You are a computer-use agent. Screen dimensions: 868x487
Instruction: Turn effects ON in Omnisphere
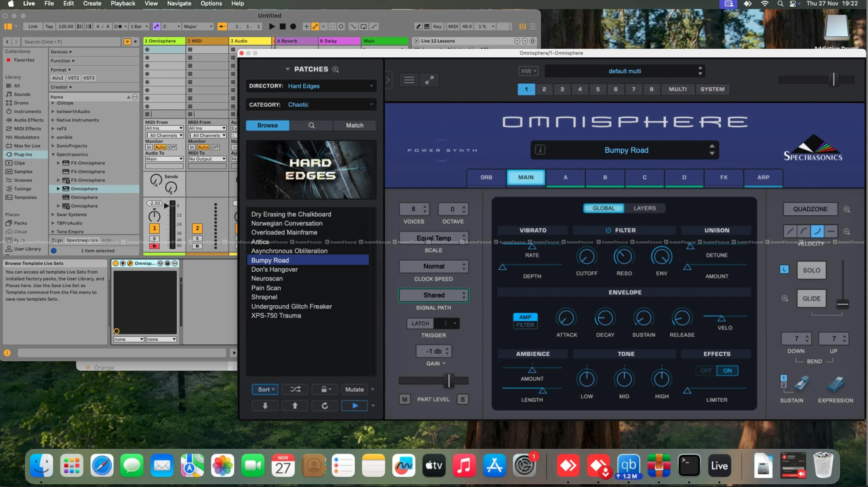pos(727,371)
